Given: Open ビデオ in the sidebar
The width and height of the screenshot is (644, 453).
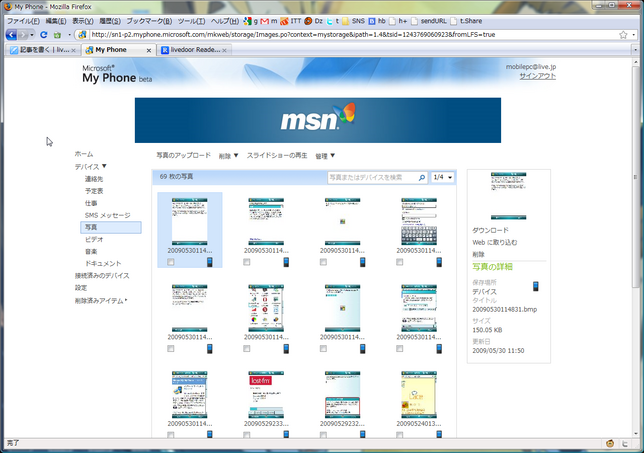Looking at the screenshot, I should (94, 239).
